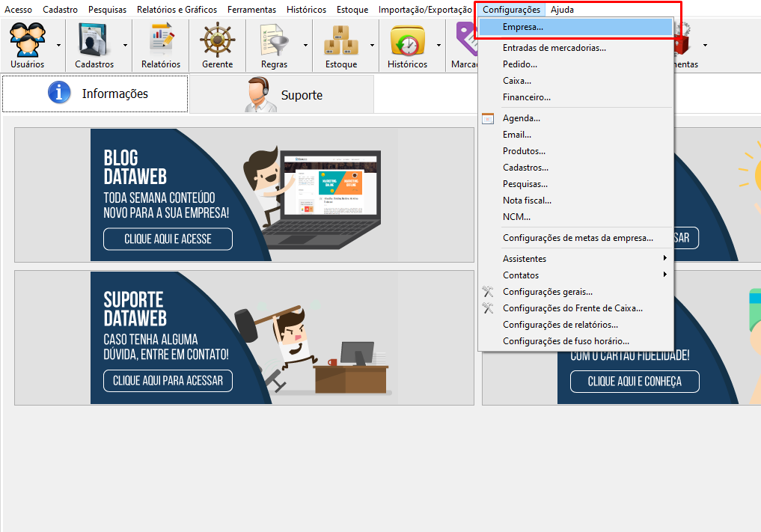Click CLIQUE AQUI E ACESSE blog button
761x532 pixels.
(168, 239)
